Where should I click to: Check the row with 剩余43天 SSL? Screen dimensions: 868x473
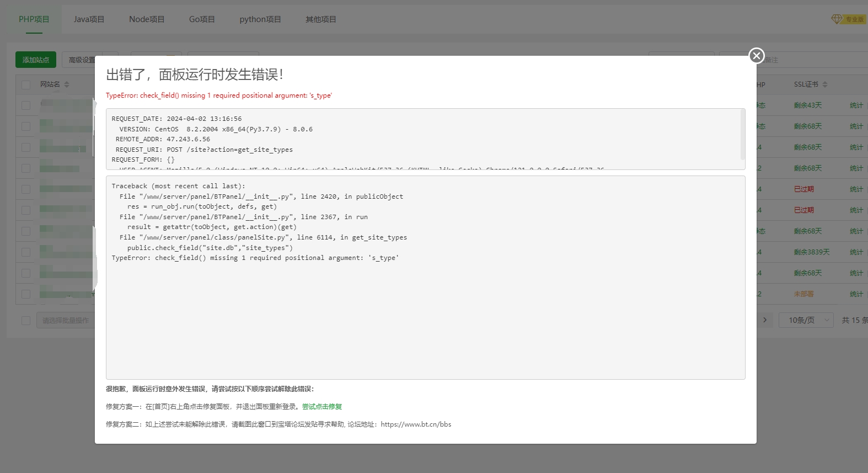point(26,105)
